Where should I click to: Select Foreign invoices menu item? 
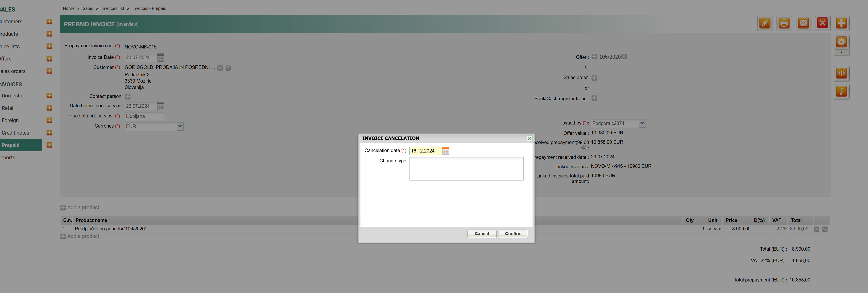point(10,120)
